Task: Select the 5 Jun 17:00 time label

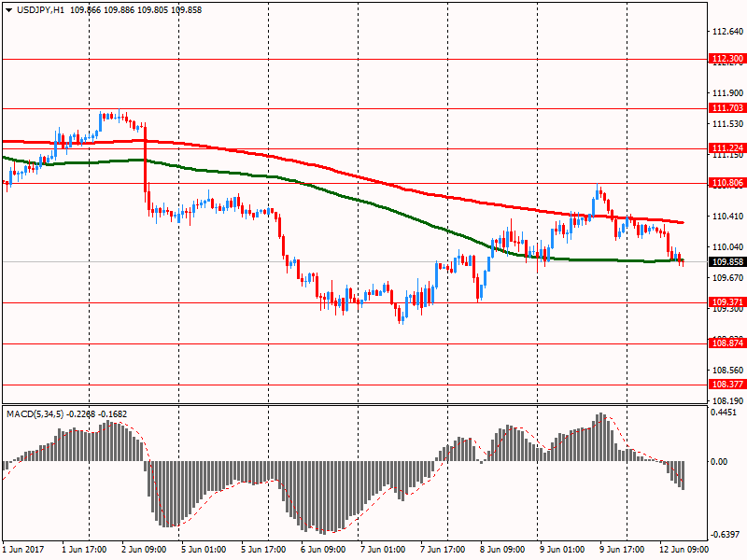Action: coord(263,550)
